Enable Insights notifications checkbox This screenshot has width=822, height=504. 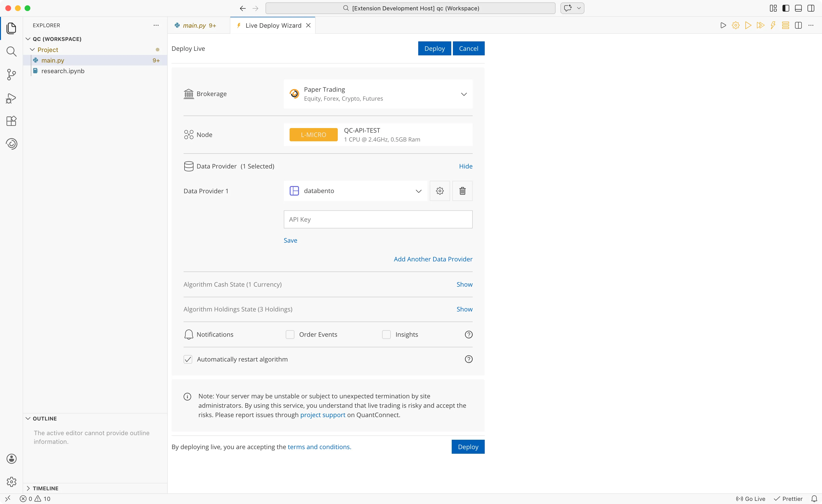386,334
